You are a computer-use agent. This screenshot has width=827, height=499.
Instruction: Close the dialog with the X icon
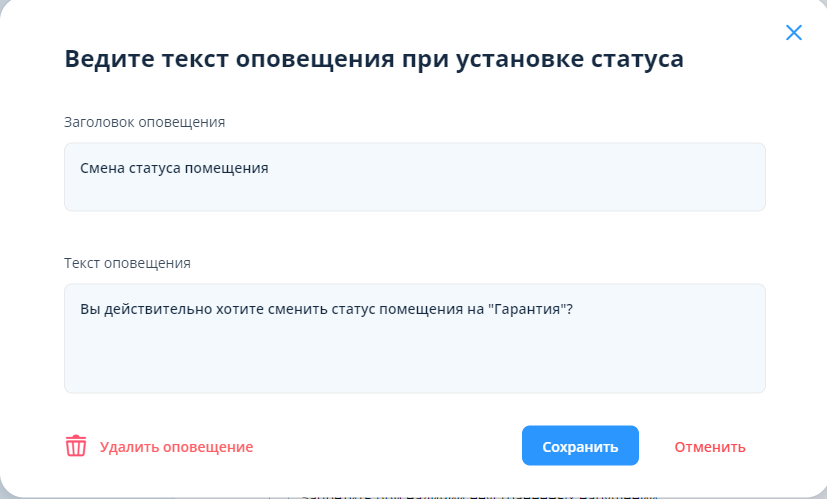(794, 32)
